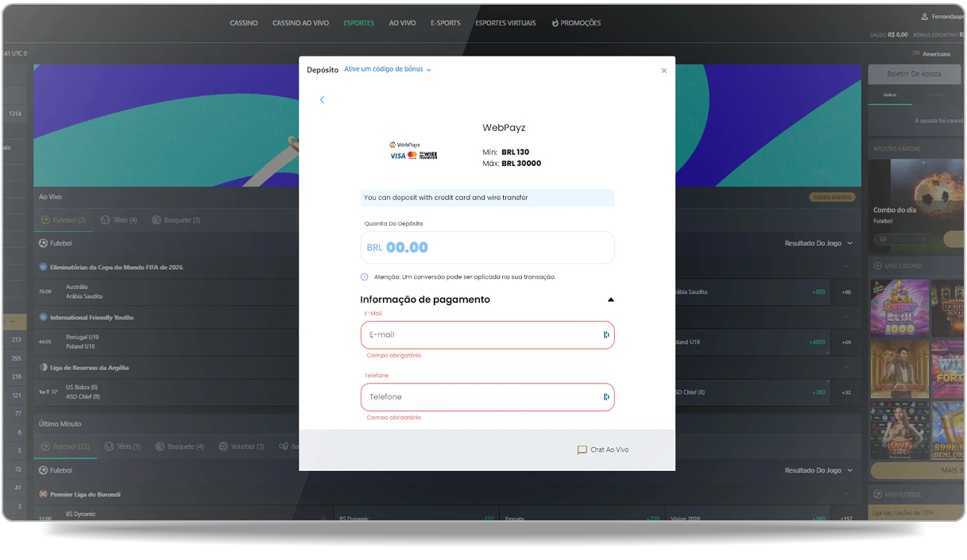
Task: Click the WebPayz payment logo
Action: 413,150
